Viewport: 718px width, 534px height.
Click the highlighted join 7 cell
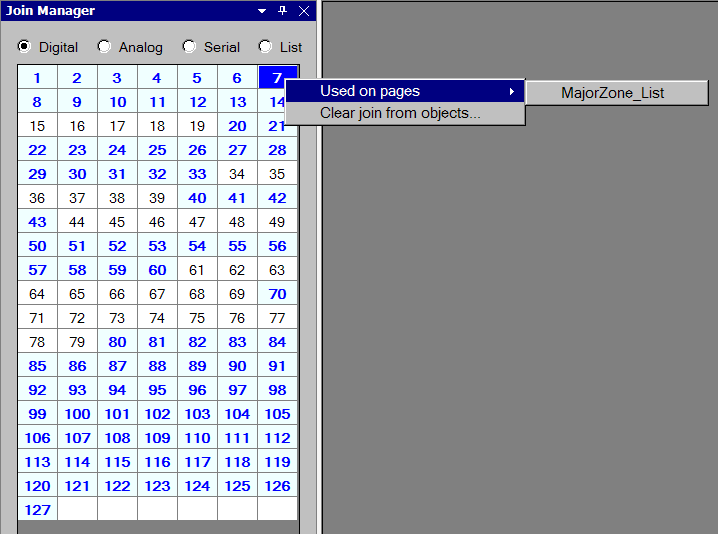coord(275,77)
